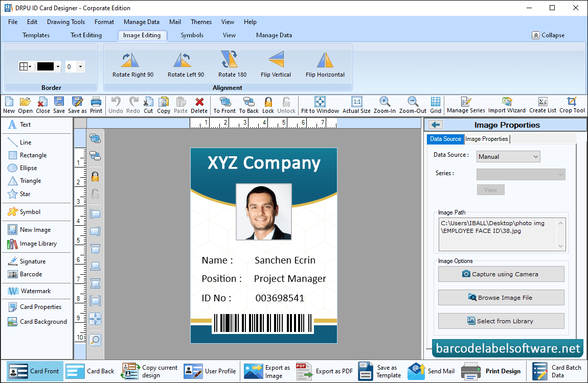The width and height of the screenshot is (588, 383).
Task: Bring the object To Front
Action: [x=224, y=105]
